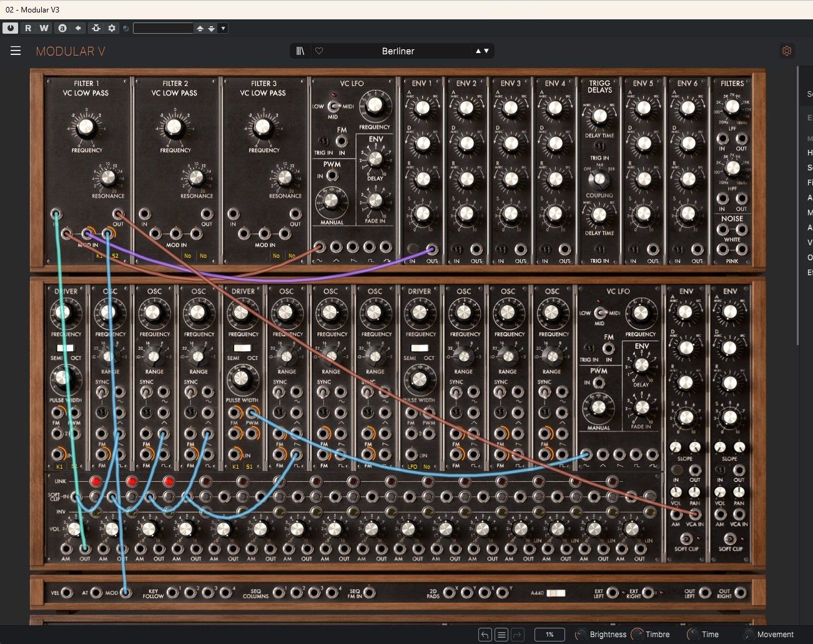This screenshot has height=644, width=813.
Task: Click the OUT LEFT jack
Action: tap(705, 593)
